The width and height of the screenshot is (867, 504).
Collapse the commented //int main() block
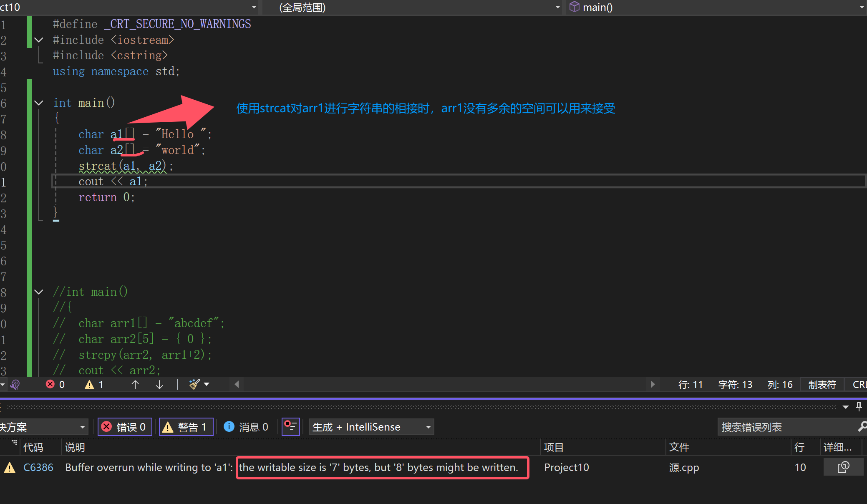pyautogui.click(x=38, y=292)
